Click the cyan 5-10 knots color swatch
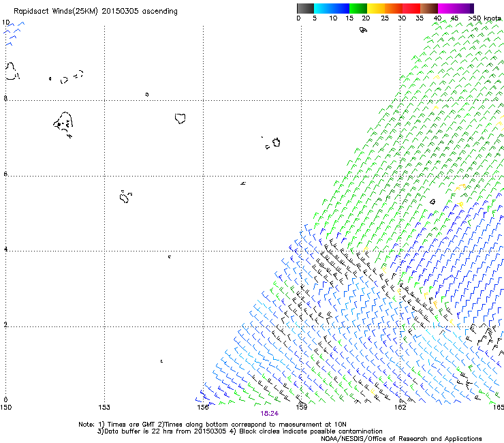The height and width of the screenshot is (443, 504). click(x=322, y=8)
